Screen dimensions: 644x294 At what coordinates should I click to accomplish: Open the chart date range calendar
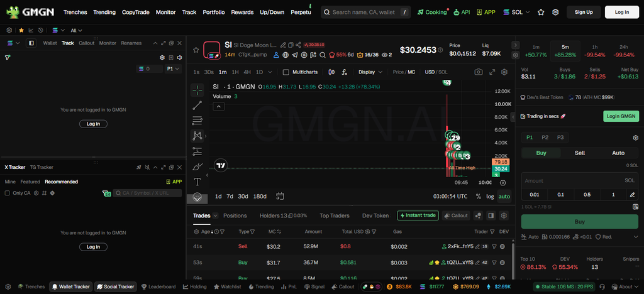tap(280, 196)
